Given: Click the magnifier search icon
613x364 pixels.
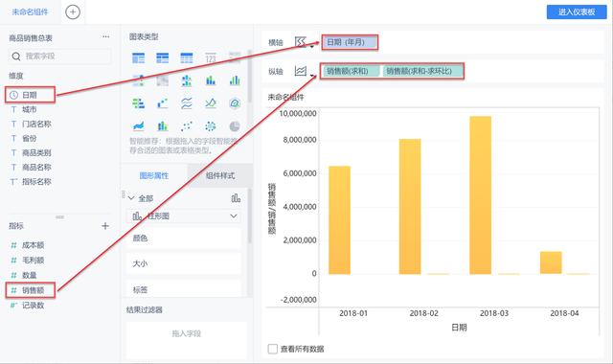Looking at the screenshot, I should click(x=16, y=57).
